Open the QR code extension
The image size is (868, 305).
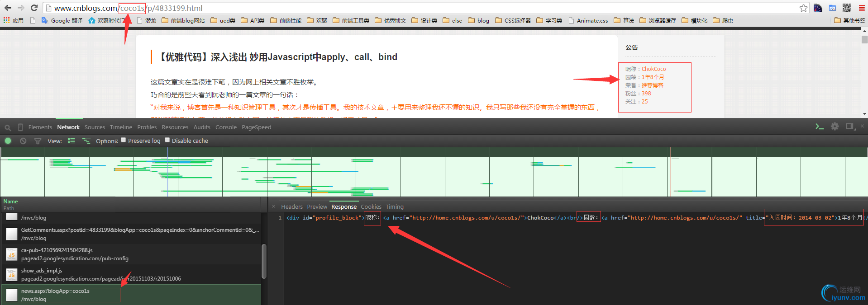click(x=847, y=8)
